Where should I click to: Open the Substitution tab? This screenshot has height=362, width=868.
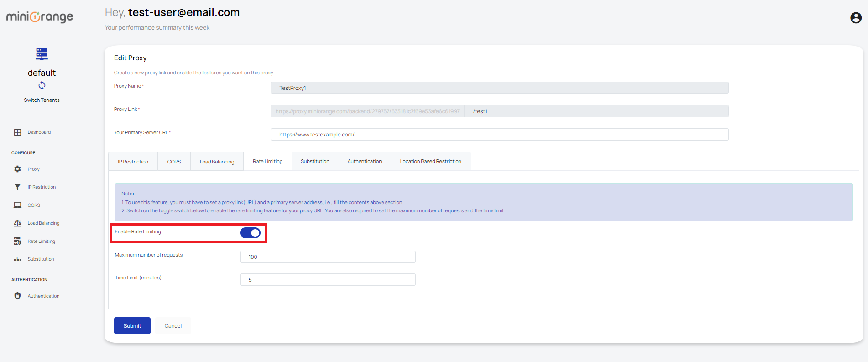pyautogui.click(x=315, y=161)
